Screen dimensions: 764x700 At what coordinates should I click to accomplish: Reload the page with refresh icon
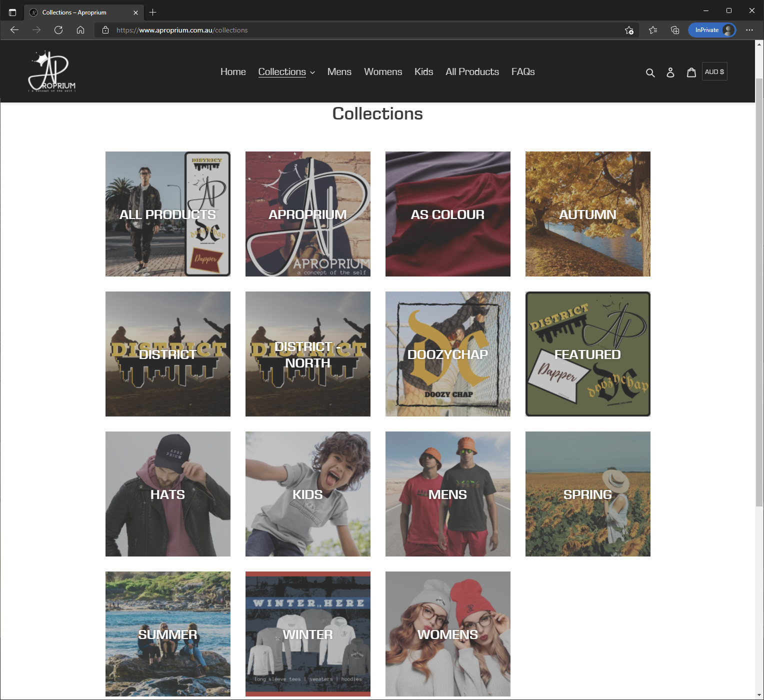click(58, 30)
